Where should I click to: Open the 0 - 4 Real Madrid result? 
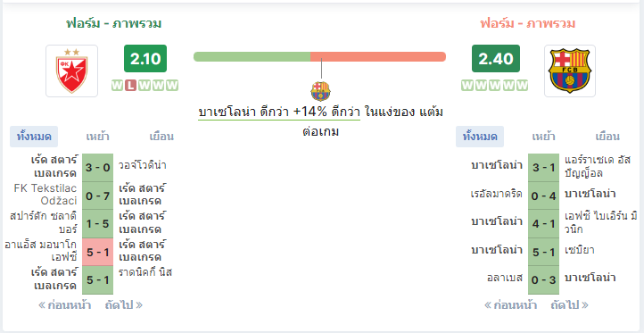[x=543, y=196]
